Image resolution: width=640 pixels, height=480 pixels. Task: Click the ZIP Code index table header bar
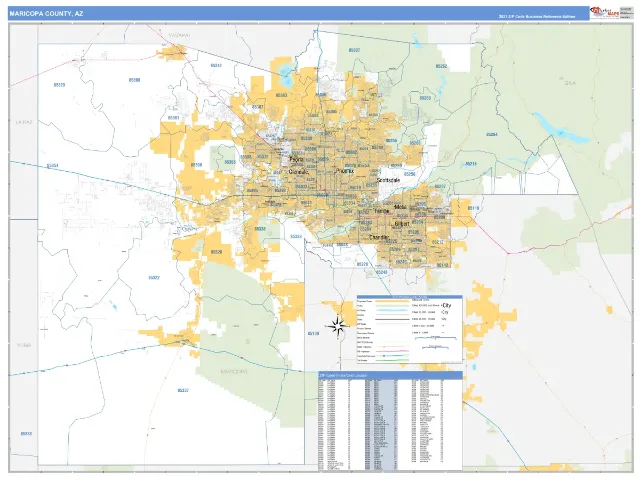point(390,375)
